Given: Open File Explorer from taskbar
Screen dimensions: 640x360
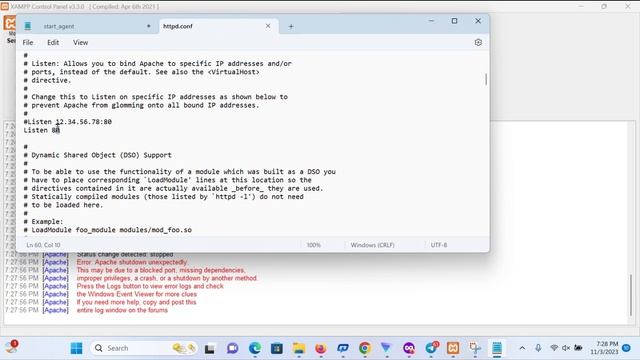Looking at the screenshot, I should coord(299,348).
